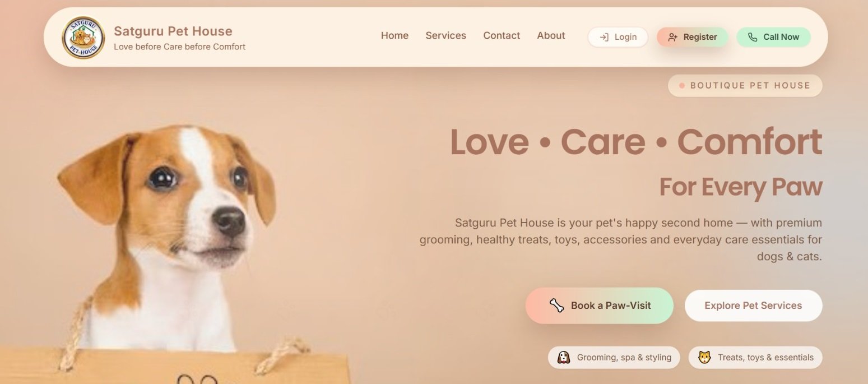Click the Login button
868x384 pixels.
click(618, 37)
